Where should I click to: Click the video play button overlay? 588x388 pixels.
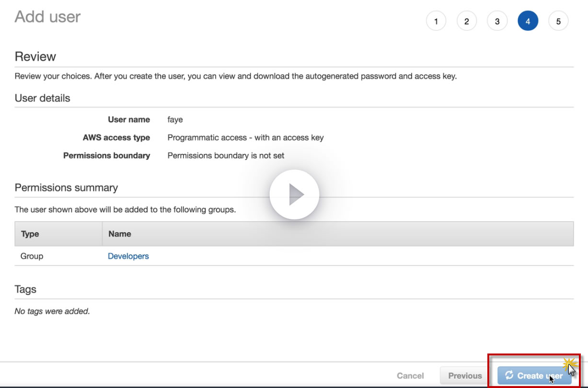point(294,194)
